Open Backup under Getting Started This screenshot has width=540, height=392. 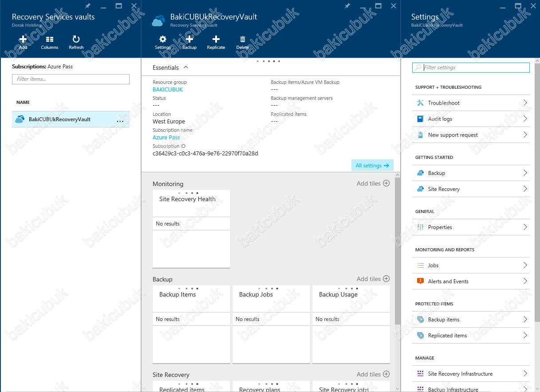471,173
